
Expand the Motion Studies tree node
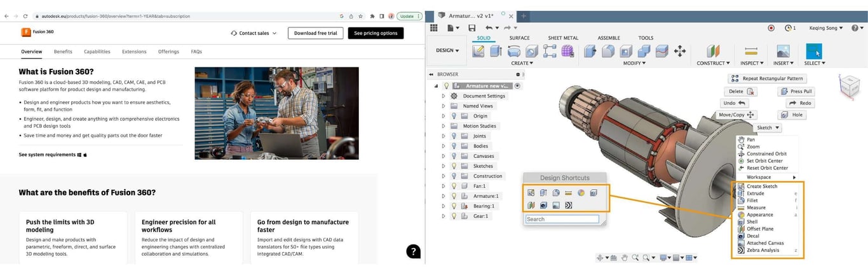444,126
